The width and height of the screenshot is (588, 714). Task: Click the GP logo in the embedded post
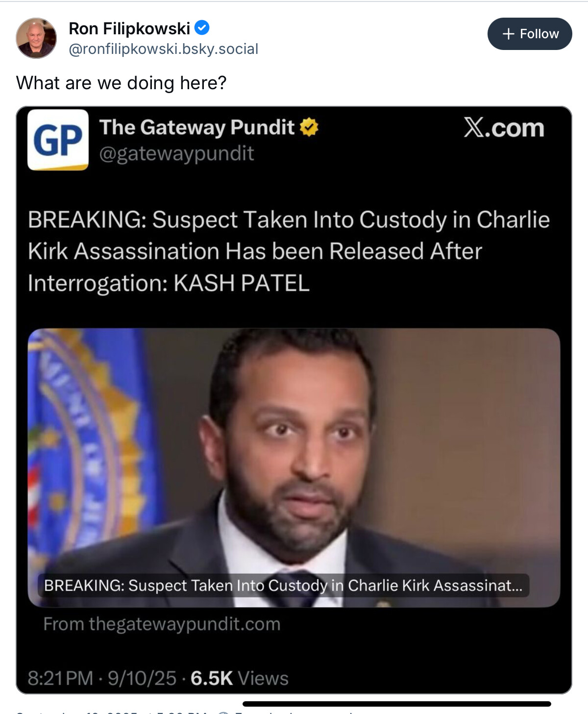pyautogui.click(x=58, y=140)
